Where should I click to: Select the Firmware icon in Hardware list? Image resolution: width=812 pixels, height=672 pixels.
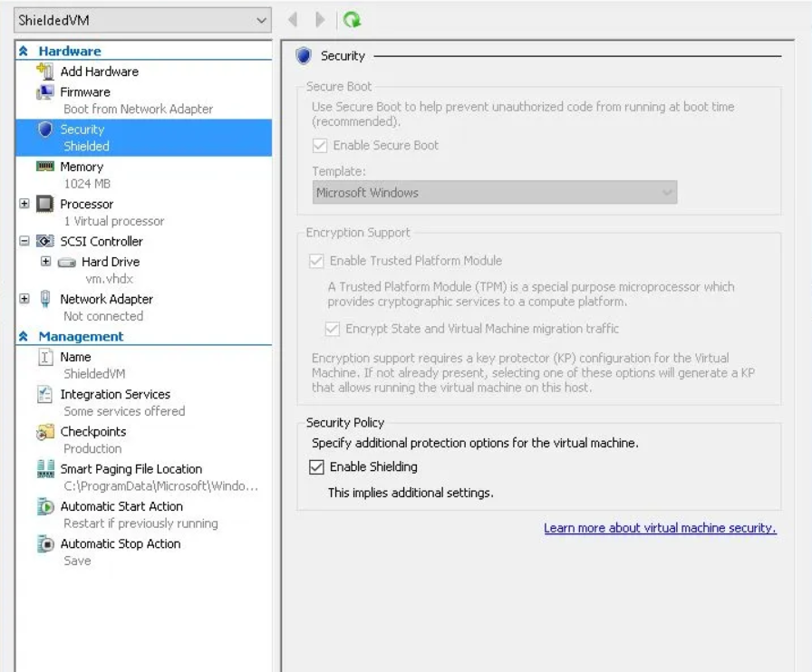pos(45,92)
